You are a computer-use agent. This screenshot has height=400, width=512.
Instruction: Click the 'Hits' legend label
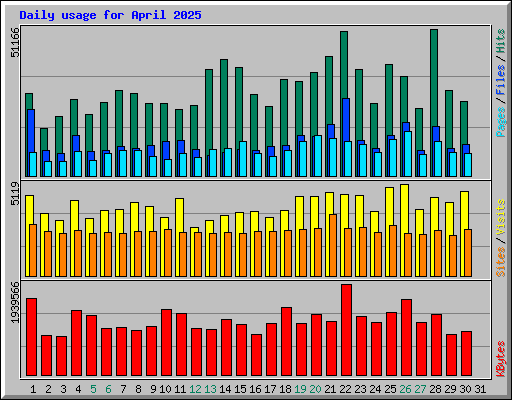(500, 41)
